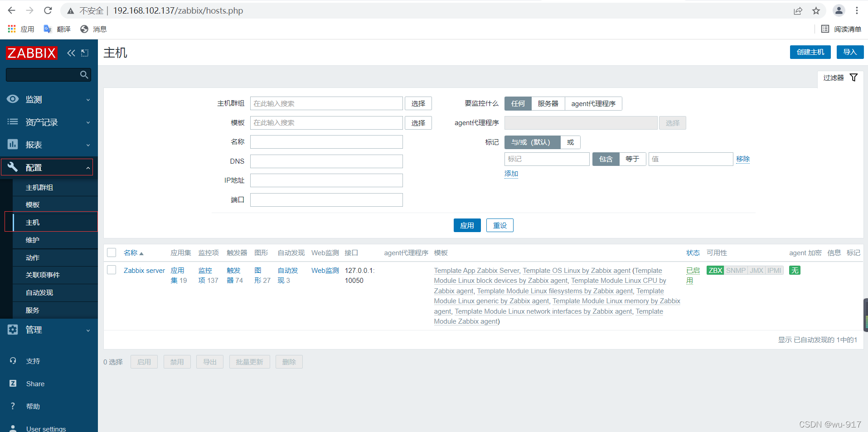The image size is (868, 432).
Task: Click the ZBX availability badge
Action: pyautogui.click(x=715, y=270)
